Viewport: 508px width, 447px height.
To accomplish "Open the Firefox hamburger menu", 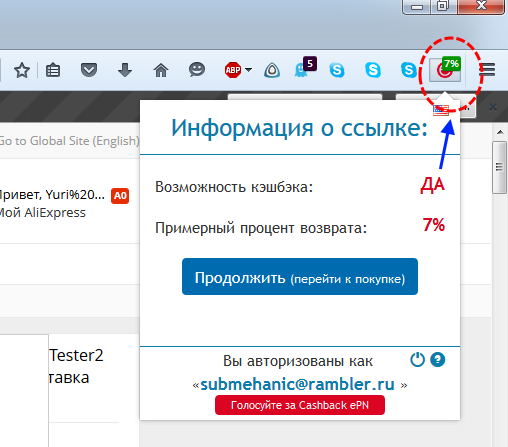I will [x=487, y=70].
